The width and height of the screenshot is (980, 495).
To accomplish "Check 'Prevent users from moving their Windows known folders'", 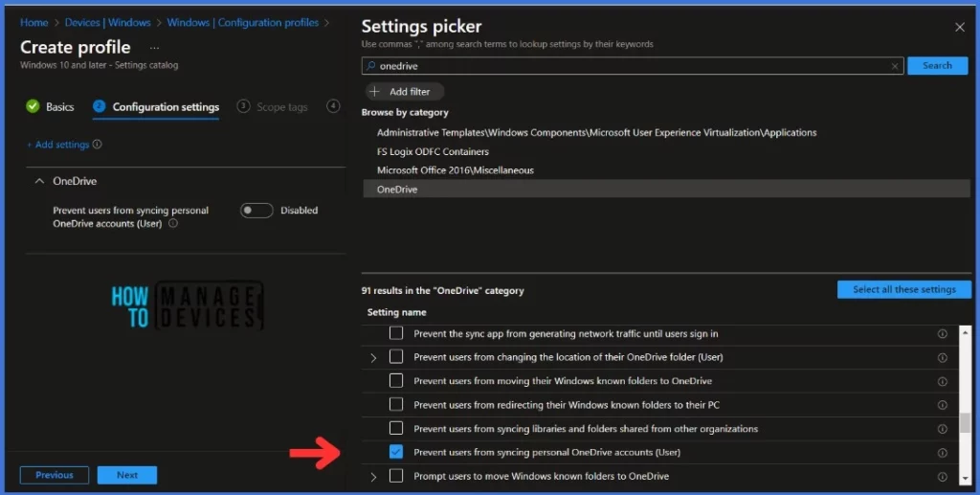I will point(396,381).
